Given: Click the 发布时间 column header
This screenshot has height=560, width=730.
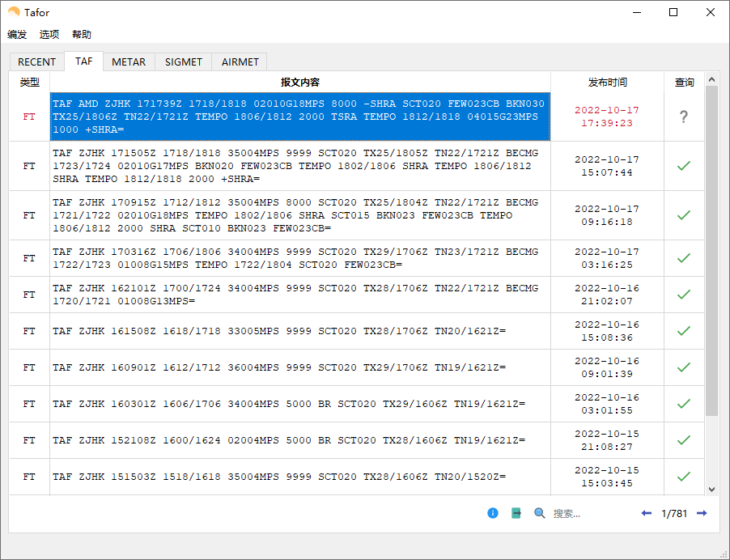Looking at the screenshot, I should [x=607, y=82].
